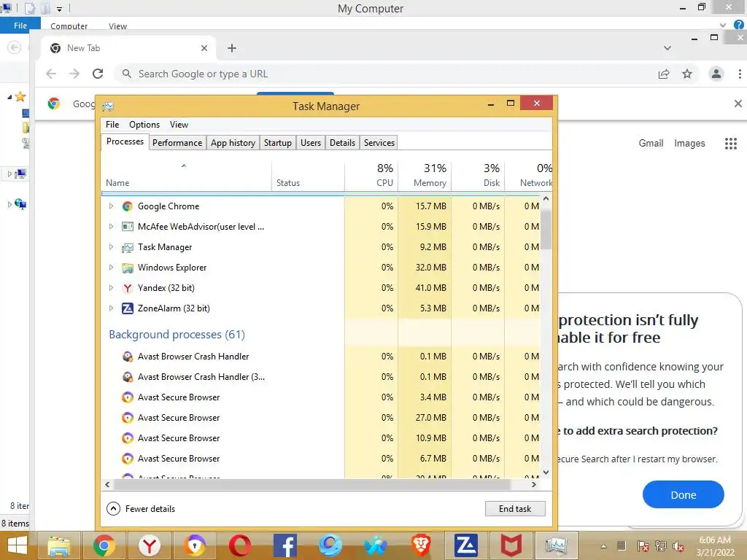Image resolution: width=747 pixels, height=560 pixels.
Task: Open the Gmail link
Action: (651, 144)
